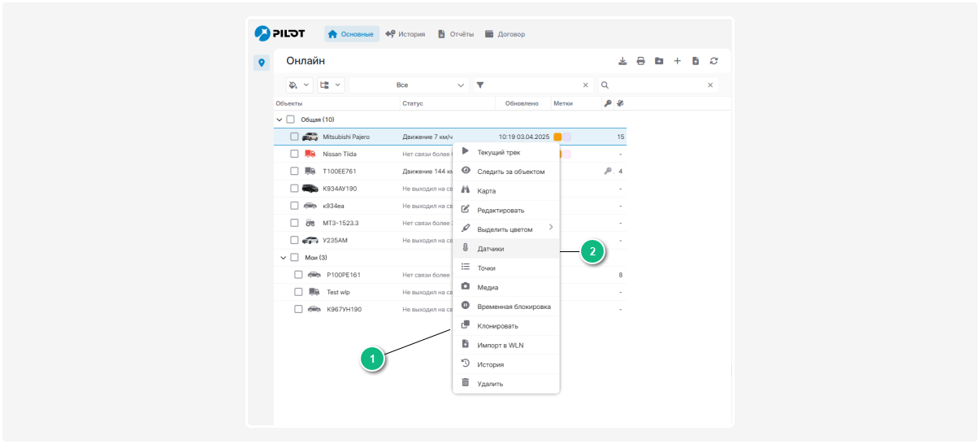Collapse the Мои (3) group
Viewport: 980px width, 444px height.
284,258
